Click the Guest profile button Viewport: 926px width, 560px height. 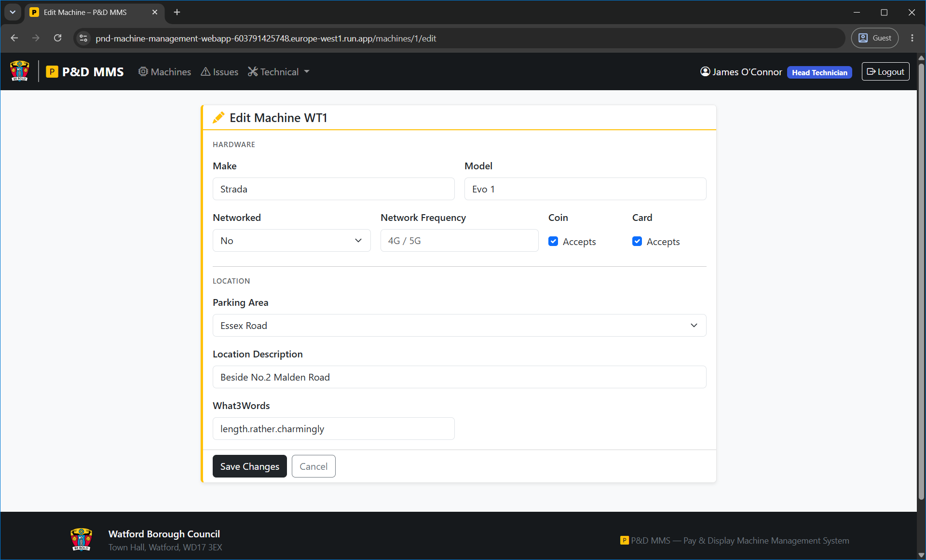[x=875, y=38]
